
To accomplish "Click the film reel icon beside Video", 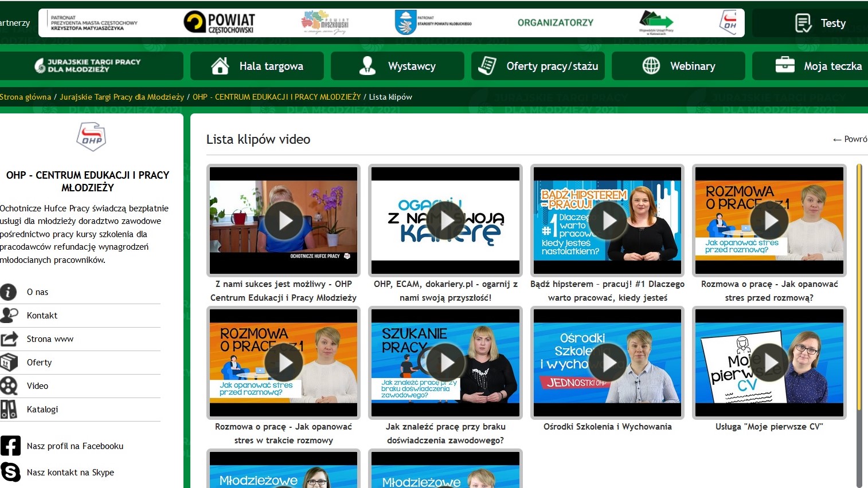I will coord(9,386).
